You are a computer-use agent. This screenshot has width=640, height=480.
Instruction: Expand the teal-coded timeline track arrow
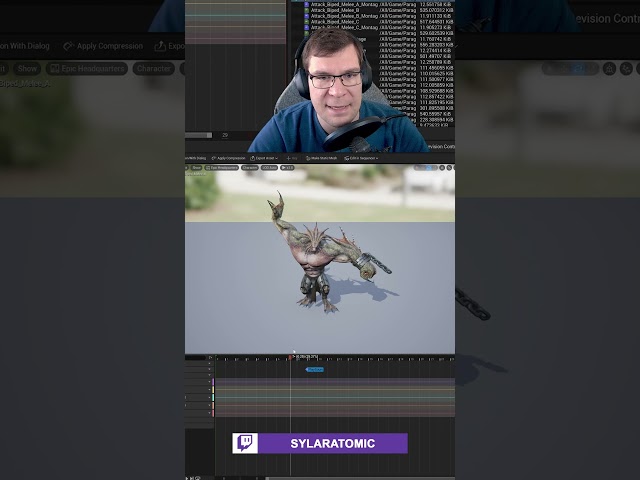[209, 397]
